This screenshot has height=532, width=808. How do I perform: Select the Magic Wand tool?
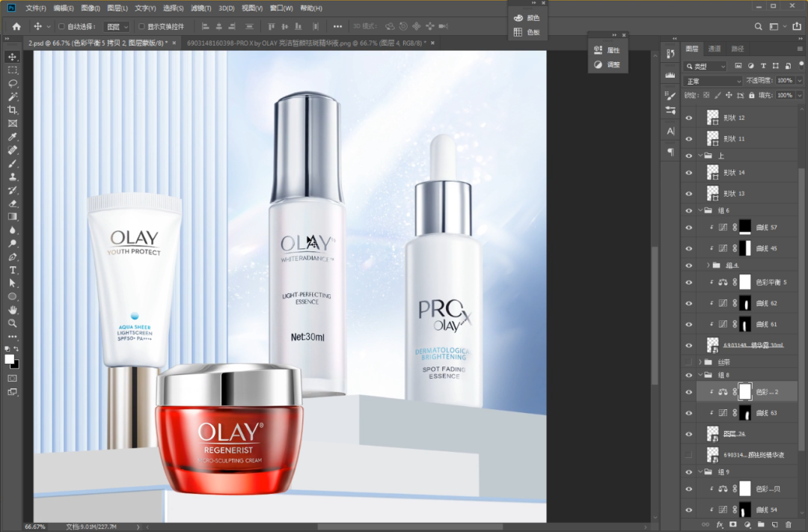click(13, 97)
